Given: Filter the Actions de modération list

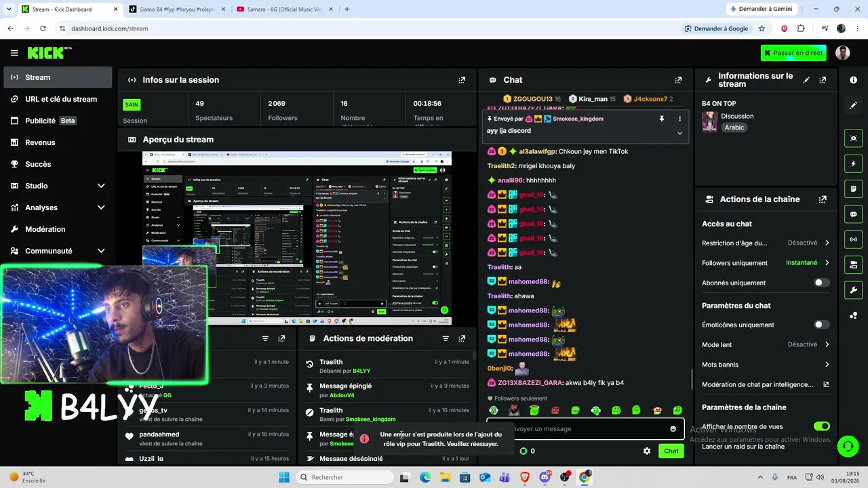Looking at the screenshot, I should 446,338.
